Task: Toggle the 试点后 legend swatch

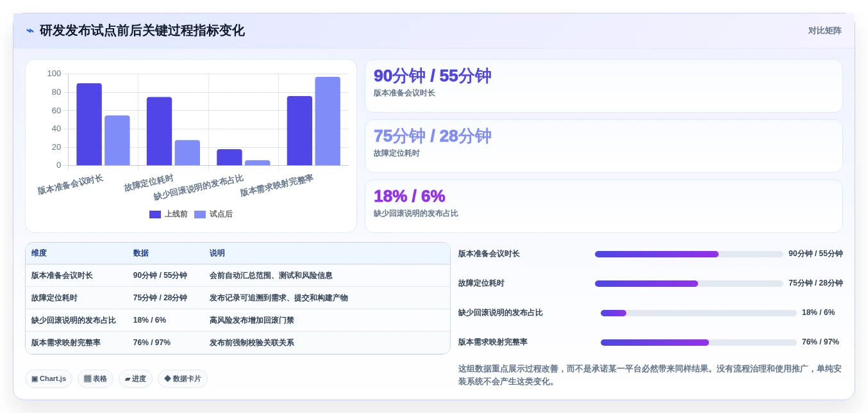Action: tap(200, 215)
